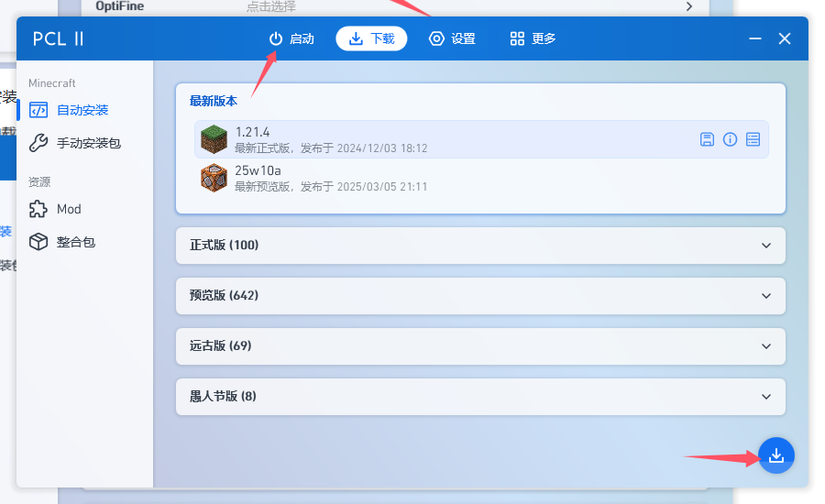Open the info icon for version 1.21.4
Image resolution: width=825 pixels, height=504 pixels.
click(730, 139)
